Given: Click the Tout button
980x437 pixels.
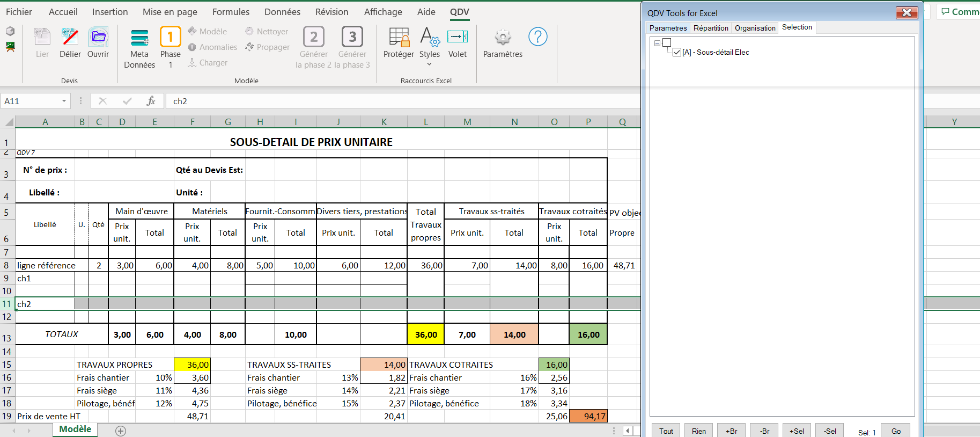Looking at the screenshot, I should (x=666, y=431).
